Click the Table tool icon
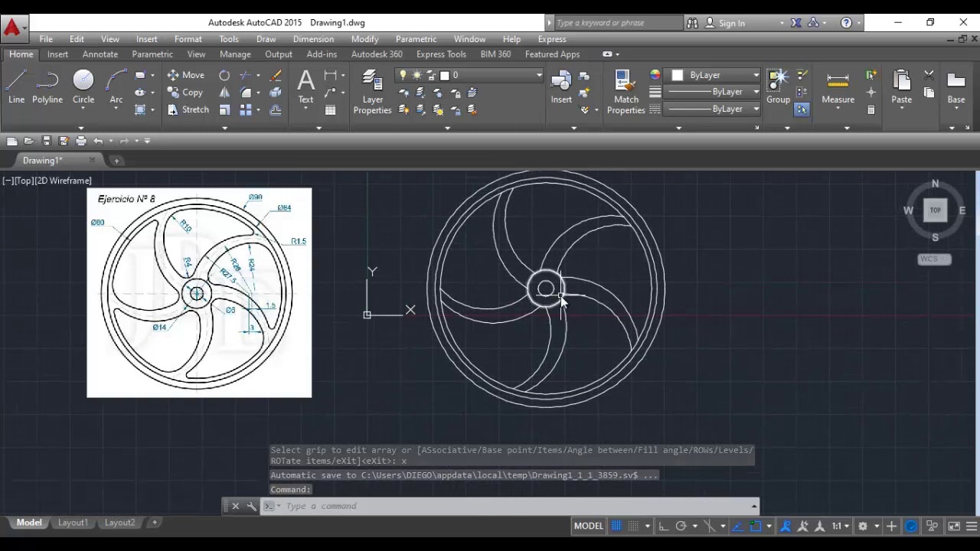This screenshot has width=980, height=551. tap(330, 110)
